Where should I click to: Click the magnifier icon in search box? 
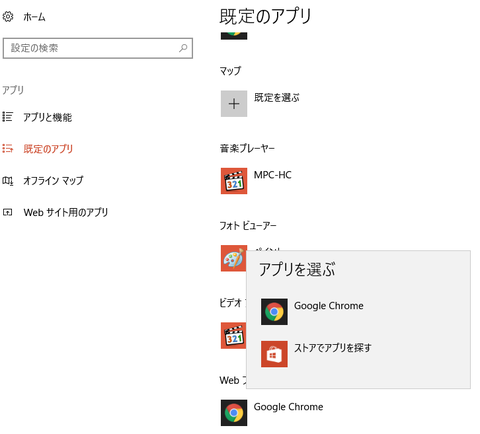click(183, 48)
